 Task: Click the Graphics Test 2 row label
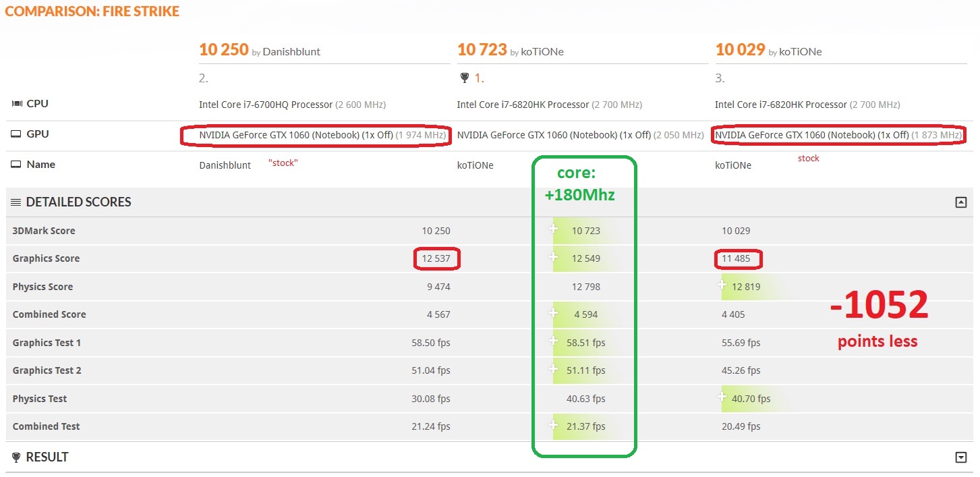(47, 370)
